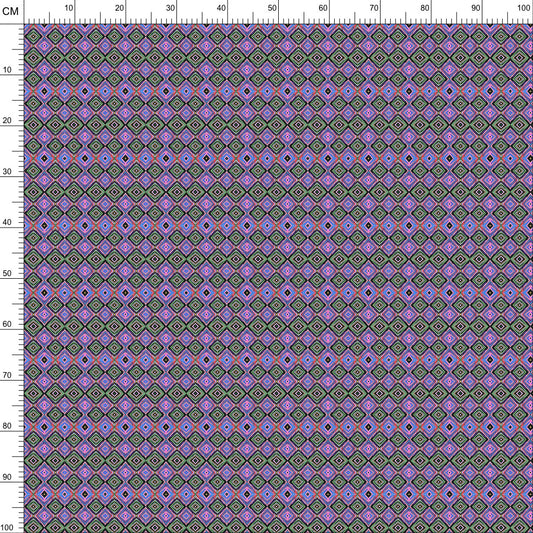
Task: Click the 50 label on vertical ruler
Action: click(x=7, y=273)
